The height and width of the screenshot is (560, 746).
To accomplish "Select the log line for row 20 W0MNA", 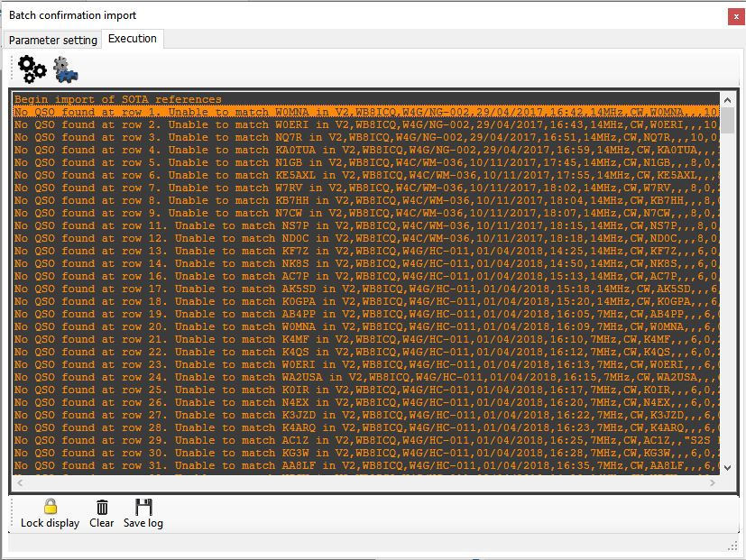I will [x=366, y=326].
